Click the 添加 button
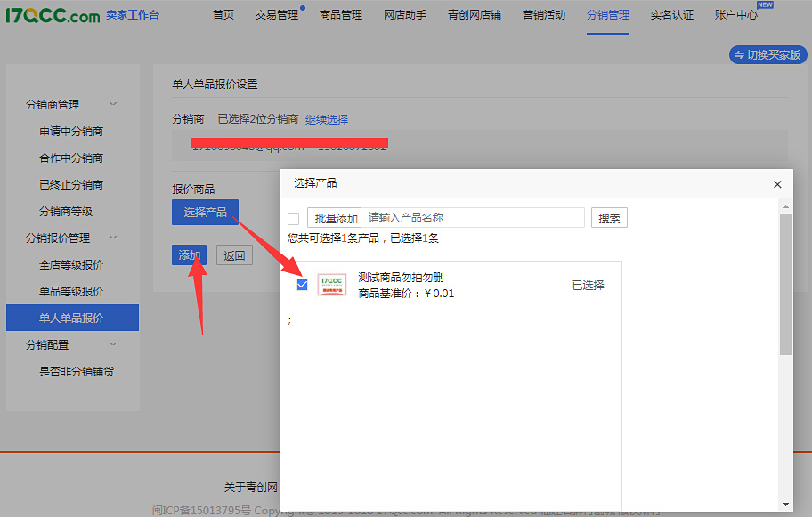The width and height of the screenshot is (812, 517). [x=189, y=254]
